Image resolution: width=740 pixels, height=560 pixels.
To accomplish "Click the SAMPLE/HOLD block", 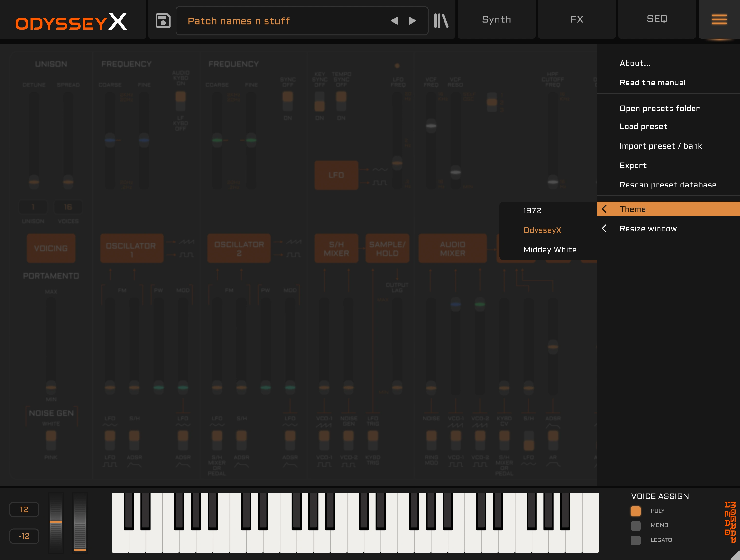I will (x=387, y=248).
